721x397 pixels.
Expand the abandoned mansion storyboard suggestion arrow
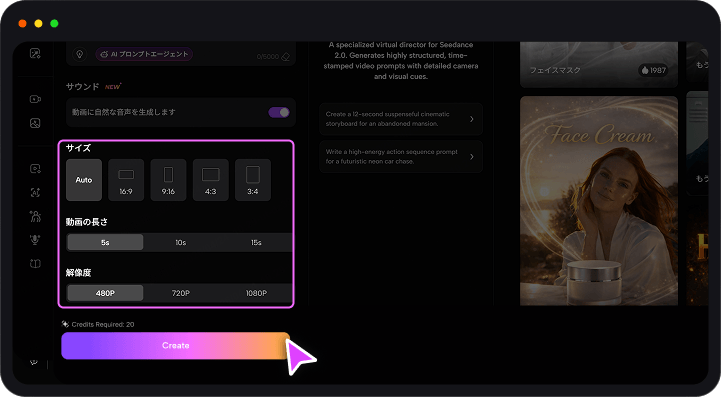472,119
